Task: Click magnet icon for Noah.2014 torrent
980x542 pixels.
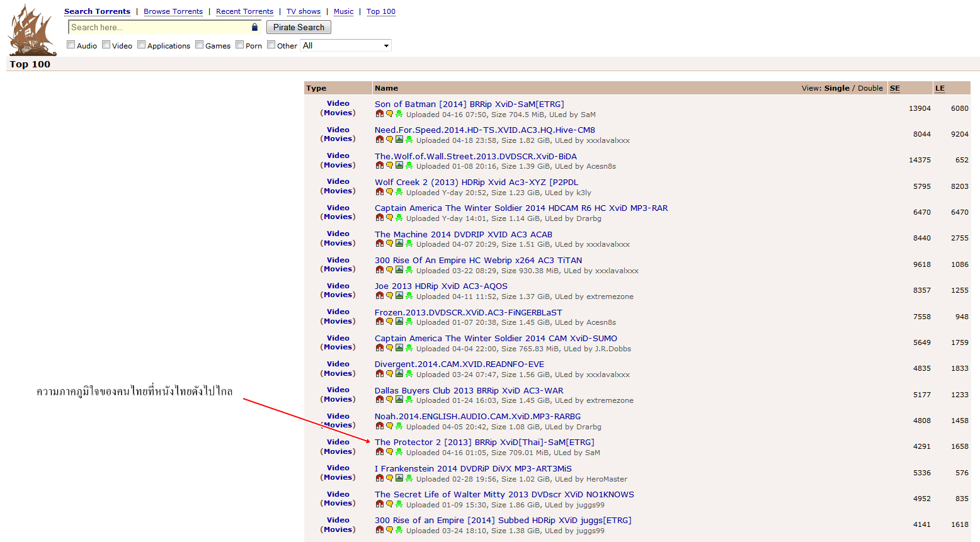Action: coord(379,426)
